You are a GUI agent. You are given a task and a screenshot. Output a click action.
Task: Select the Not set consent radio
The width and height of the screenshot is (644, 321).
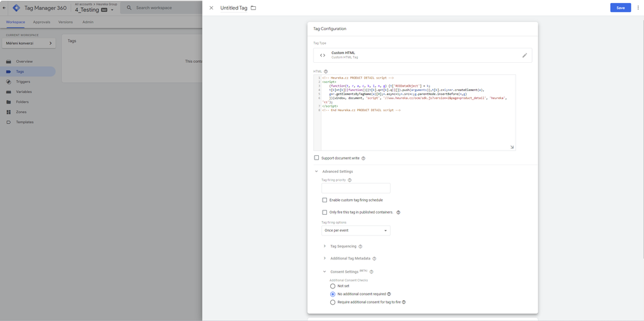tap(333, 286)
